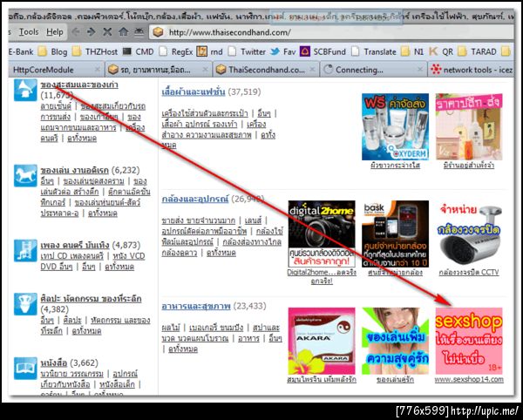The image size is (523, 420).
Task: Click the ผลไม้ sublink
Action: click(x=171, y=328)
